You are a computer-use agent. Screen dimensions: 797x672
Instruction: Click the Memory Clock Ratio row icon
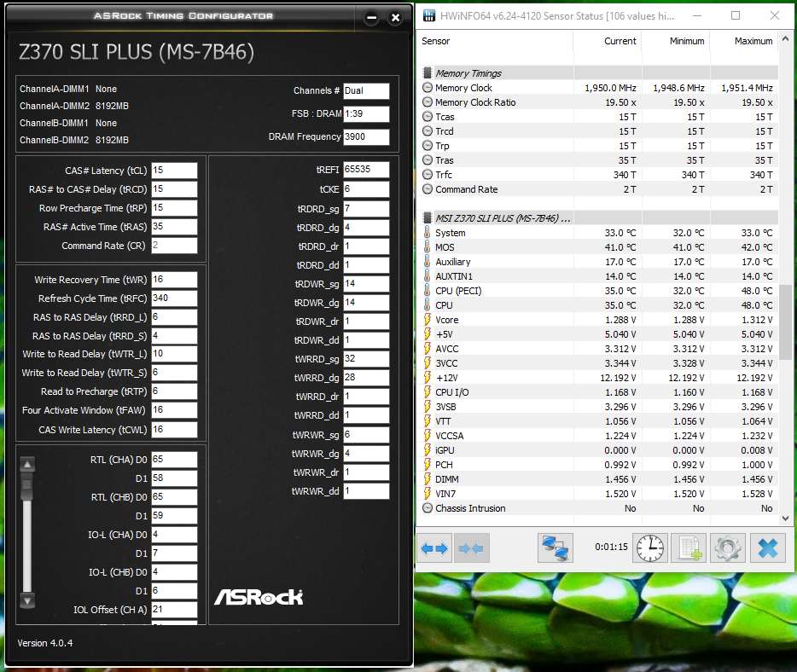(428, 102)
